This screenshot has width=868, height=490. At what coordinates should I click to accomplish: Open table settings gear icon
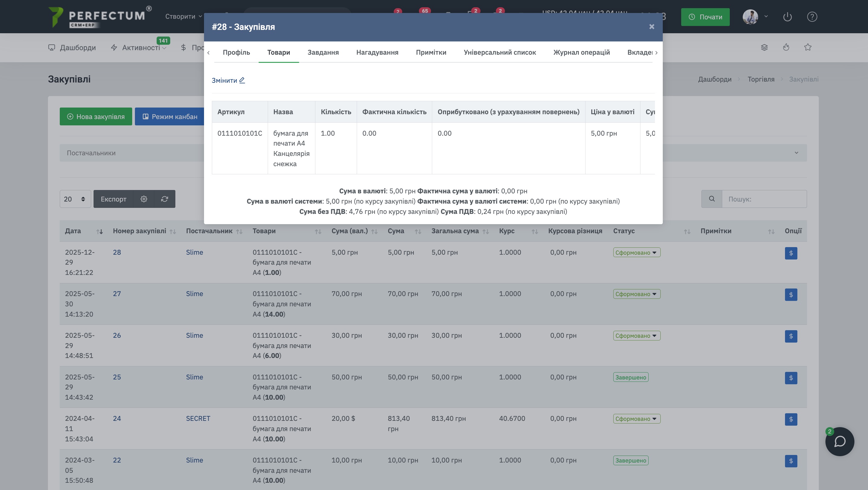[144, 199]
